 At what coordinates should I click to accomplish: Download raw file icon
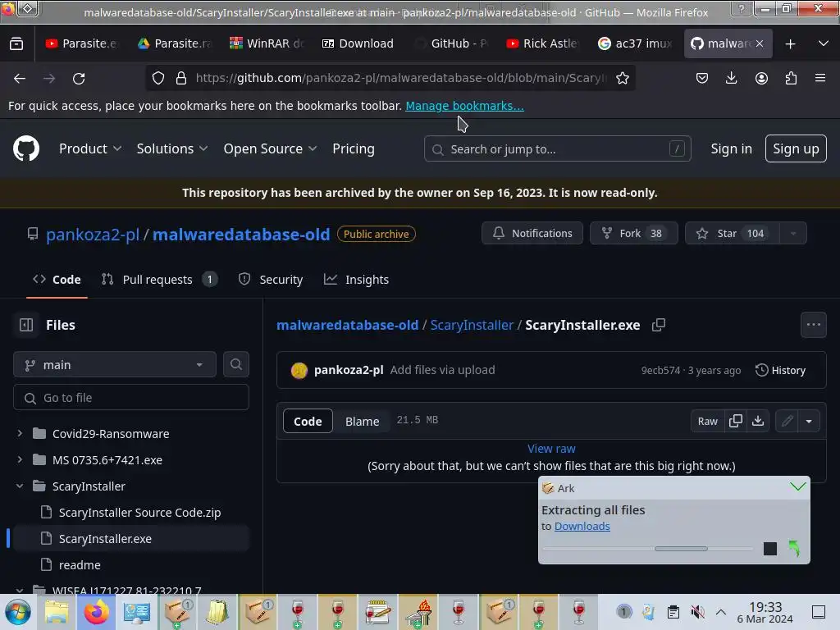[757, 421]
